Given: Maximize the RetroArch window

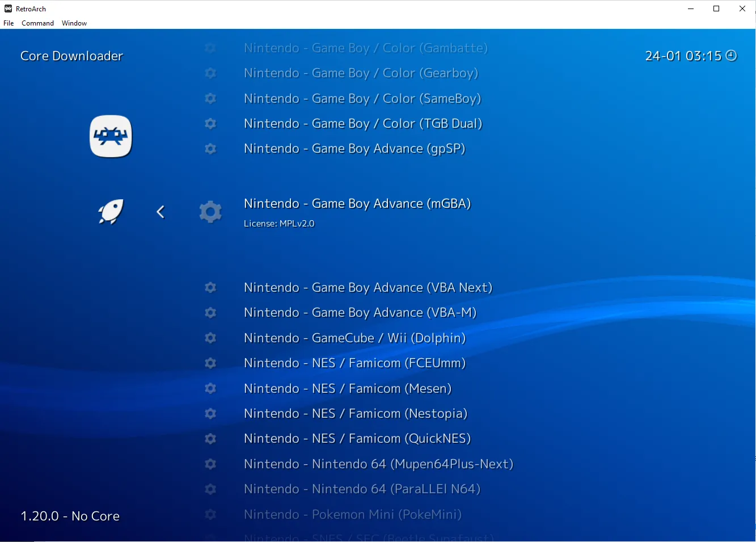Looking at the screenshot, I should click(716, 9).
